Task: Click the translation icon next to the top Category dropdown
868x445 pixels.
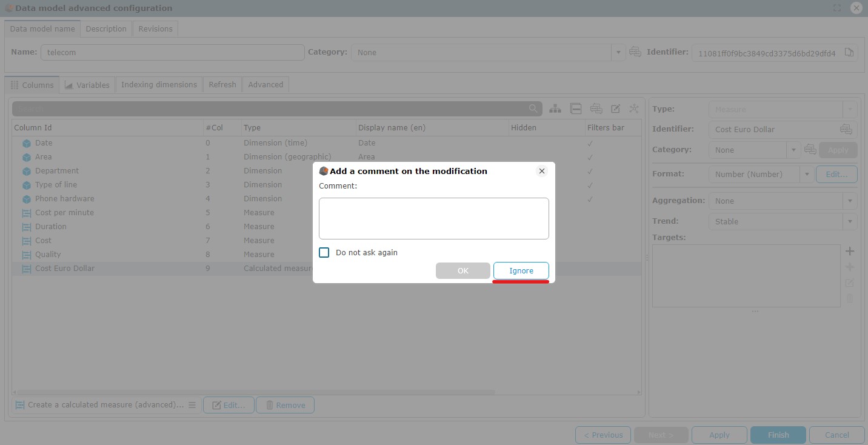Action: (x=635, y=52)
